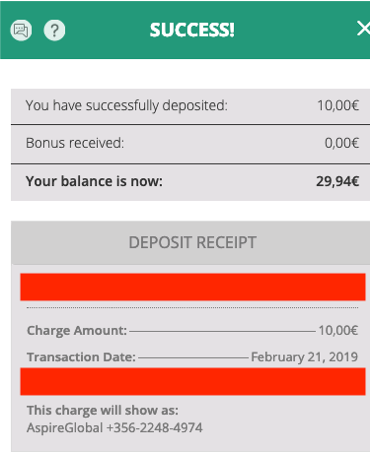
Task: Click the help question mark icon
Action: coord(54,30)
